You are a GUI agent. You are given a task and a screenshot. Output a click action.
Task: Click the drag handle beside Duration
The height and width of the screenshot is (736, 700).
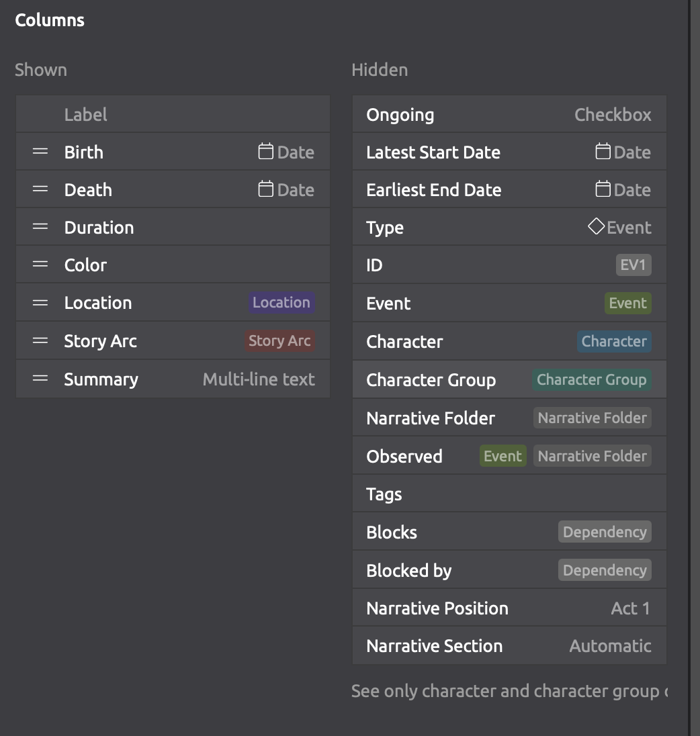40,227
